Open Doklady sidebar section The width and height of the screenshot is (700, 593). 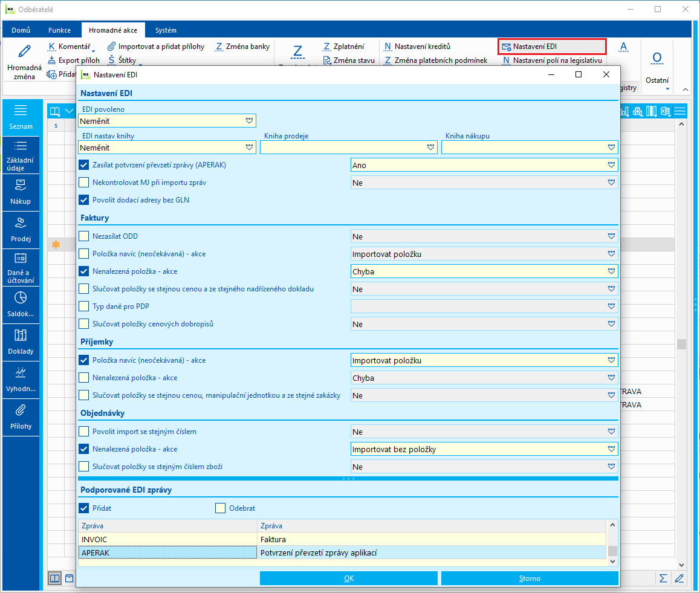coord(21,343)
